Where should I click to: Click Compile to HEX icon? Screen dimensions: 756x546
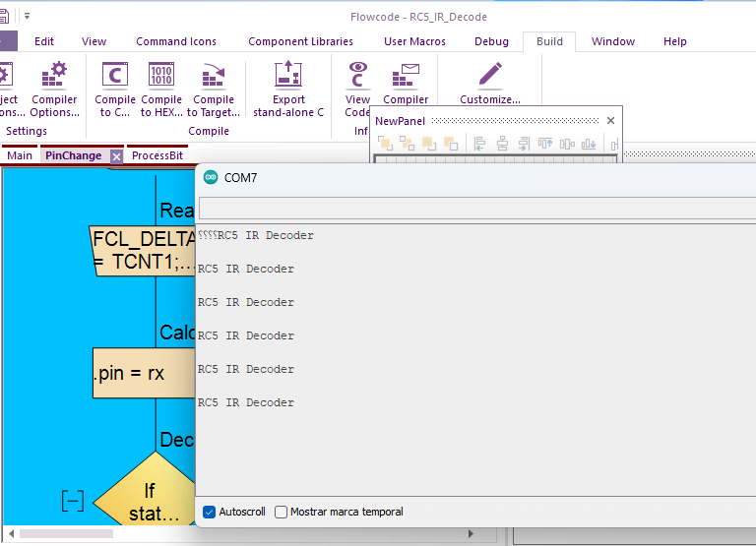(x=161, y=90)
